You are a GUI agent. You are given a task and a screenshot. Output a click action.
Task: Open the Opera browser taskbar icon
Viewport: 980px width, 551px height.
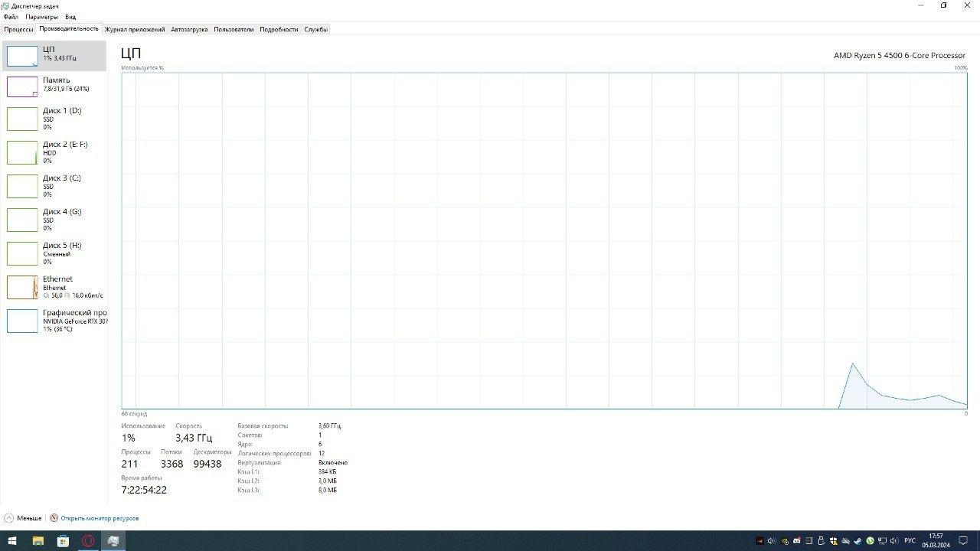89,540
